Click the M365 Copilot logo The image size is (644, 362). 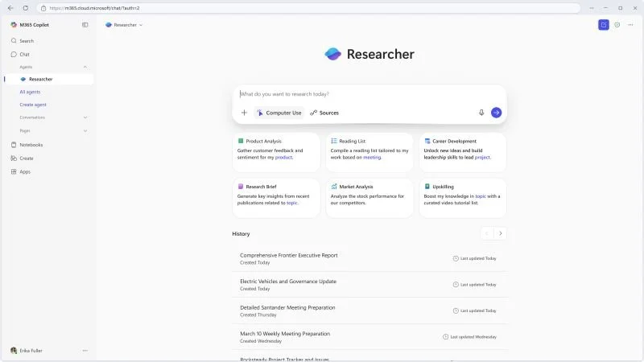tap(14, 25)
